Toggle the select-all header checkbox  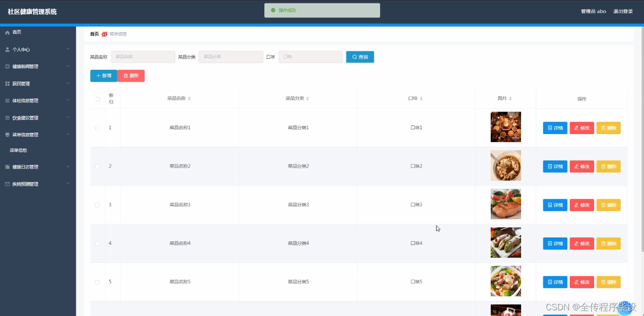pyautogui.click(x=98, y=99)
